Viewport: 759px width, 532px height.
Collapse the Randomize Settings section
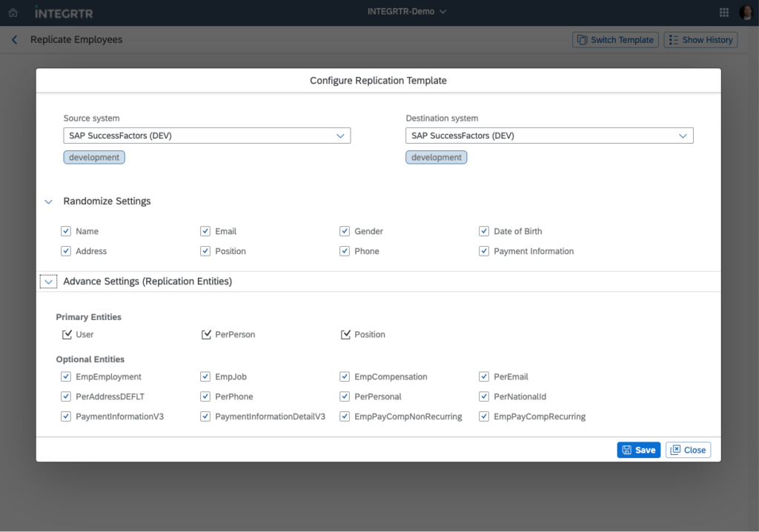pyautogui.click(x=49, y=202)
